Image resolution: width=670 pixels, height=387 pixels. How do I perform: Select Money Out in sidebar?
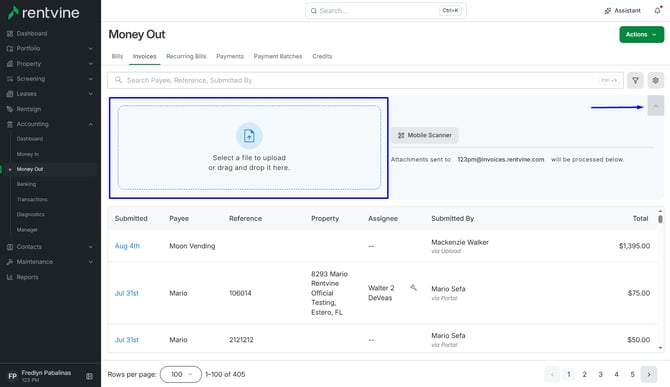[29, 169]
